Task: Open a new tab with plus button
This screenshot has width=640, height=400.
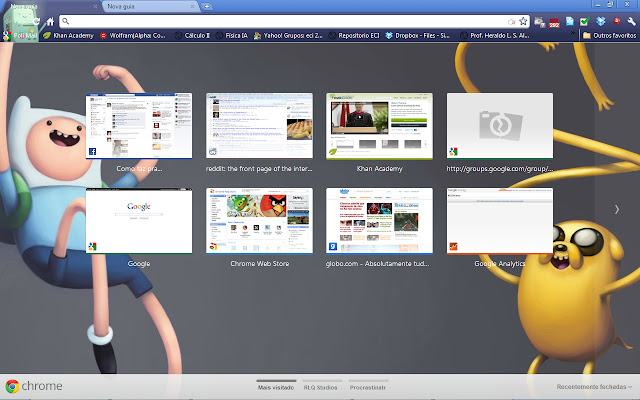Action: coord(207,7)
